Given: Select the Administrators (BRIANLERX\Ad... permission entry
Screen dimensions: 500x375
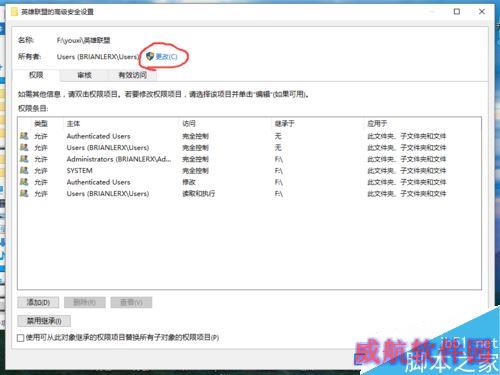Looking at the screenshot, I should tap(249, 159).
